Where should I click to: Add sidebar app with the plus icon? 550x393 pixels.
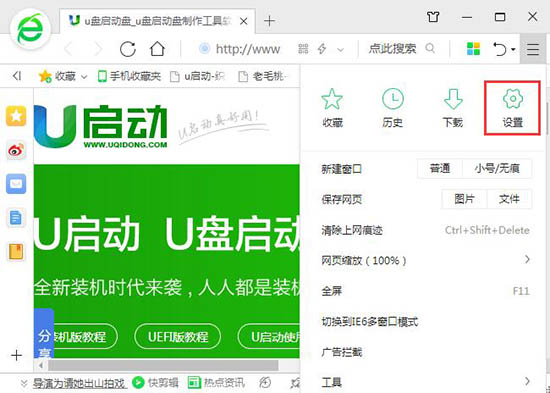point(16,355)
